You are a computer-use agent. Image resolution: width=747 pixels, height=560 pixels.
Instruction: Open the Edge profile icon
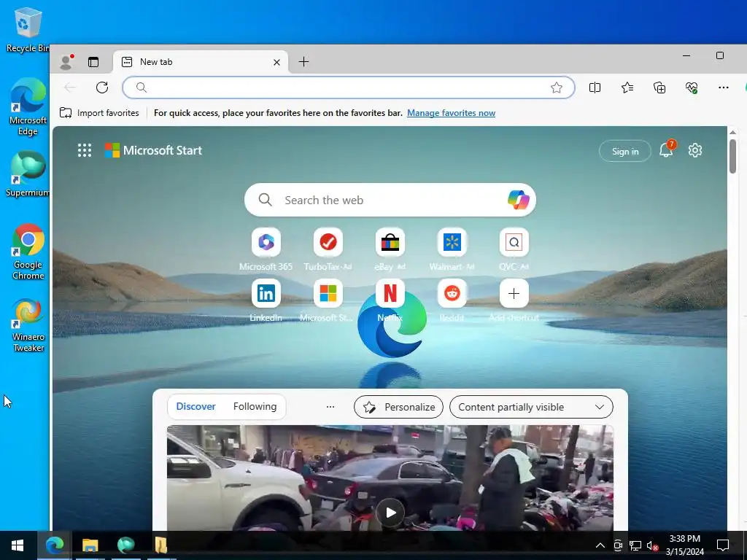[x=66, y=62]
